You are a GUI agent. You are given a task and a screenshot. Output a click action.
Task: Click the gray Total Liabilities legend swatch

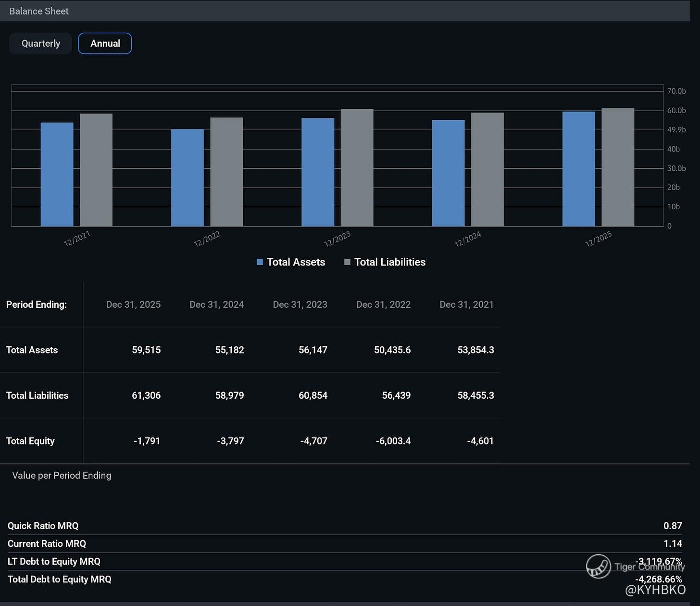[347, 262]
